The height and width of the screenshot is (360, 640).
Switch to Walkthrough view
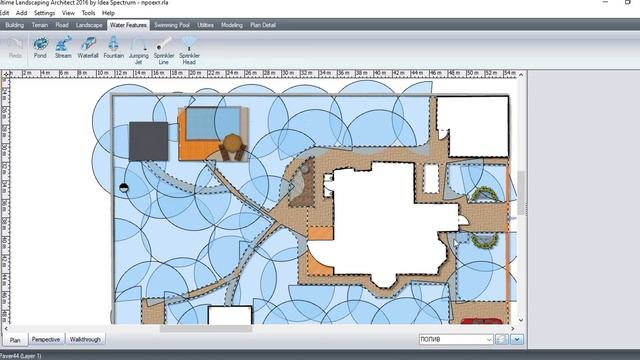point(85,339)
